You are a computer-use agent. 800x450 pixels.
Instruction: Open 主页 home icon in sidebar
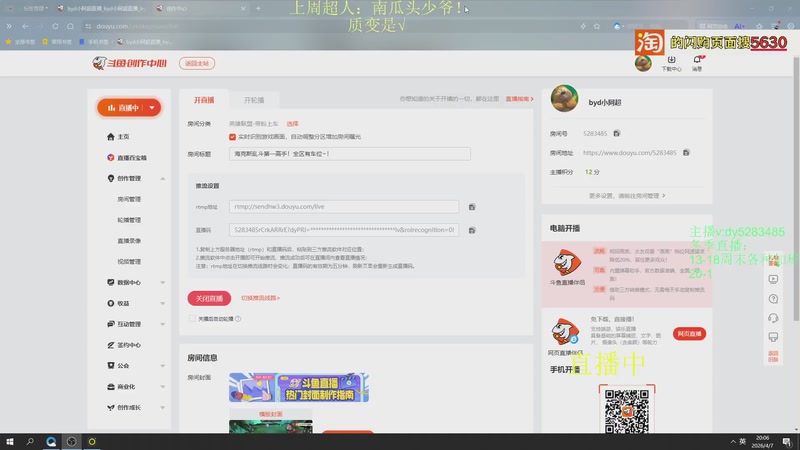111,137
